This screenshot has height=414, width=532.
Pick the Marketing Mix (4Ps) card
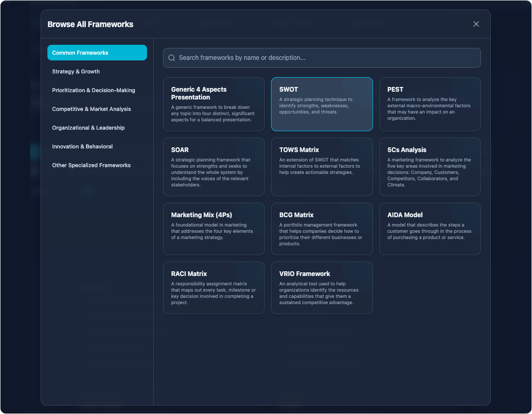(214, 229)
